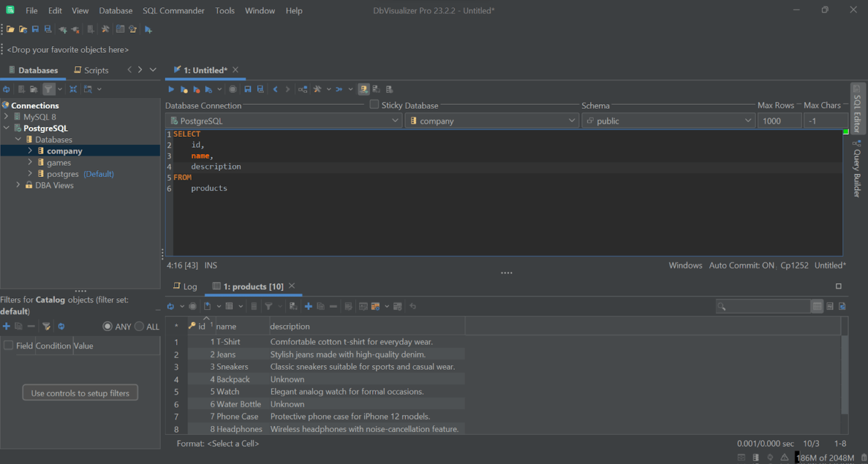
Task: Open the Explain Plan icon in SQL toolbar
Action: coord(302,89)
